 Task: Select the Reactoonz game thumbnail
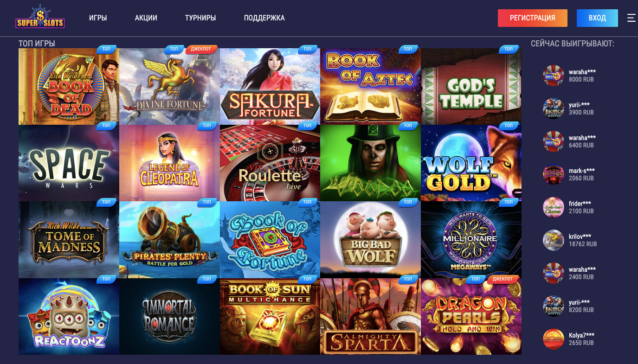[69, 316]
